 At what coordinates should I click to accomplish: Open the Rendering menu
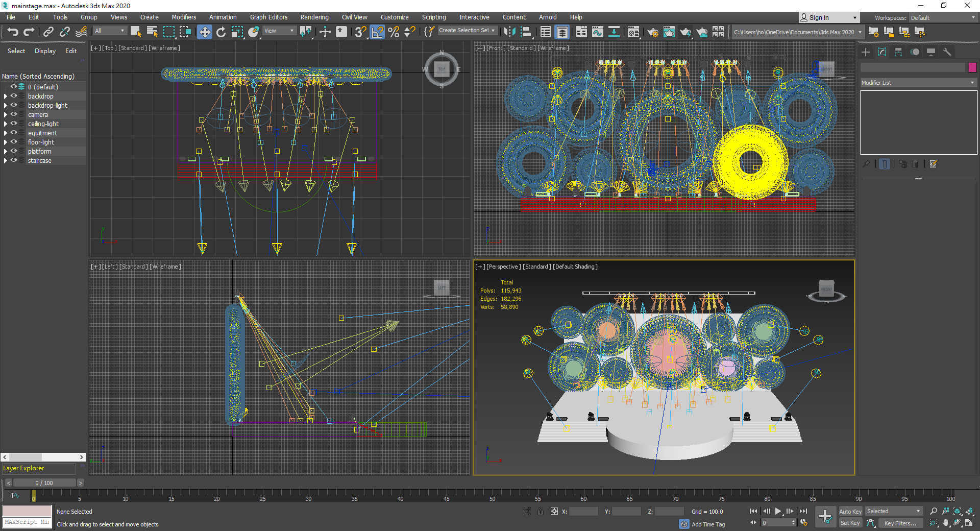314,17
